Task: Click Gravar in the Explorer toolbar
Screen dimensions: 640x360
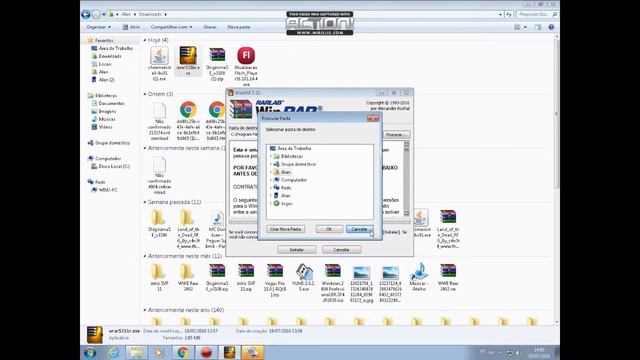Action: (x=210, y=27)
